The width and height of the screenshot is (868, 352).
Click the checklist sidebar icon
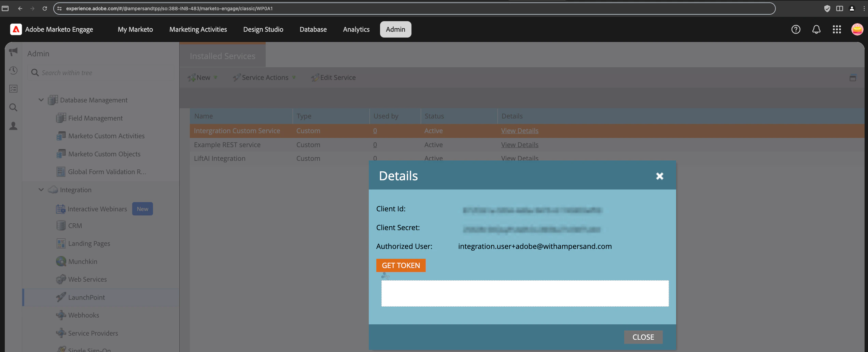pos(13,89)
